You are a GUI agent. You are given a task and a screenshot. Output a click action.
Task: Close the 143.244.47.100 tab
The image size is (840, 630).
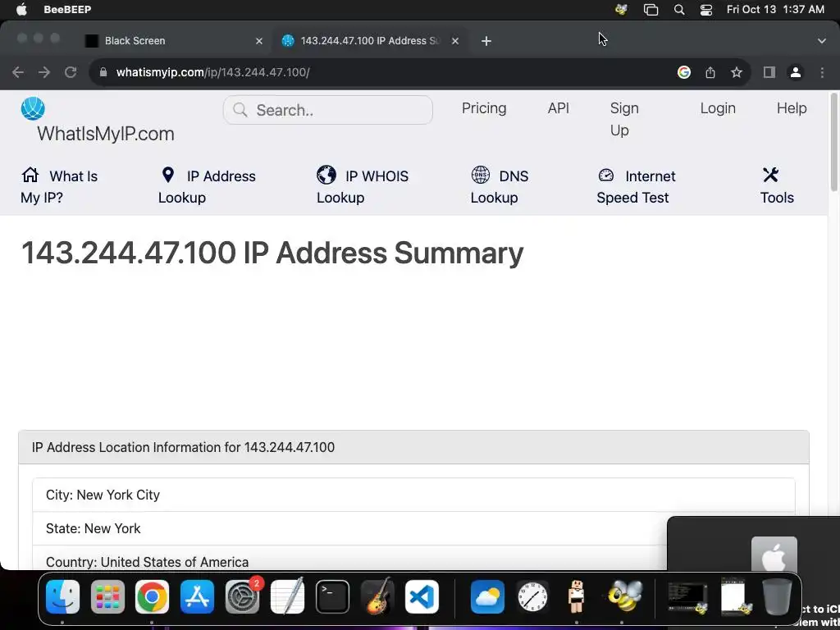(454, 41)
